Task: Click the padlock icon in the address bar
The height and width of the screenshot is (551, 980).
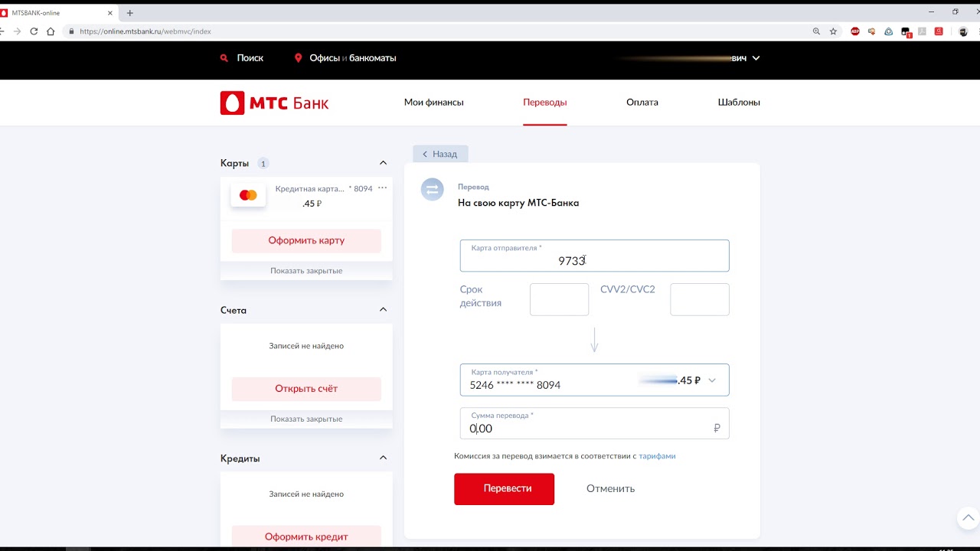Action: [x=71, y=31]
